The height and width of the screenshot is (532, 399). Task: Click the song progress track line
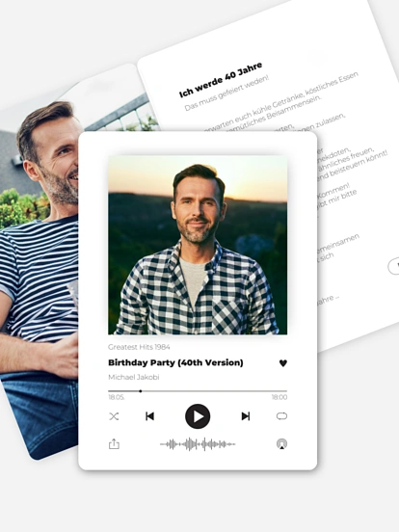click(x=198, y=391)
